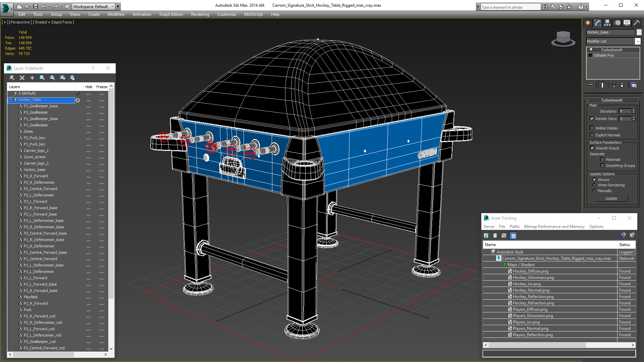Enable Explicit Normals checkbox
644x362 pixels.
(x=592, y=135)
